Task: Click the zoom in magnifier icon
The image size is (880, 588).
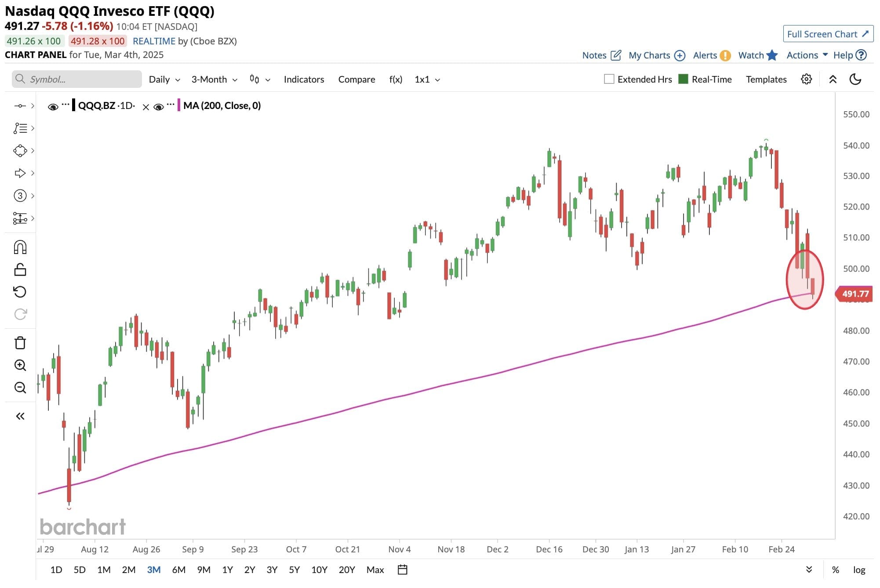Action: point(20,365)
